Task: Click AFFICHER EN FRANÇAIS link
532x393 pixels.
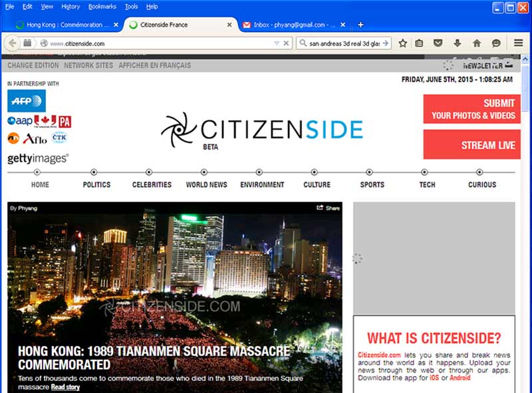Action: [x=155, y=65]
